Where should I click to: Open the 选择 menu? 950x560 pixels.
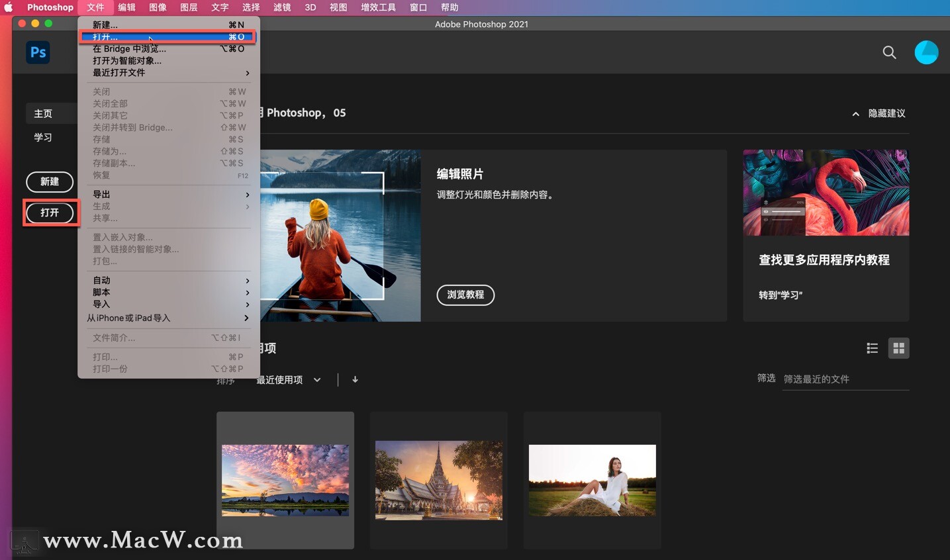tap(251, 7)
